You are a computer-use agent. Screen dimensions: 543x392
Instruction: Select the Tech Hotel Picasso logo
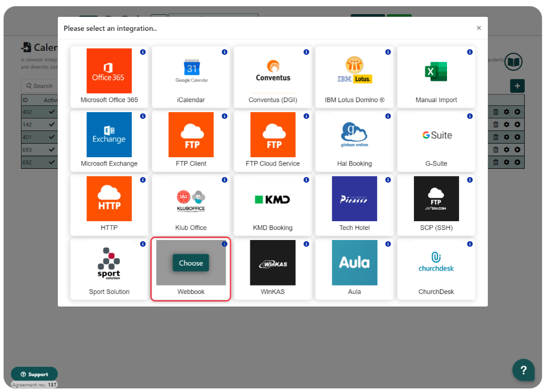pos(355,199)
